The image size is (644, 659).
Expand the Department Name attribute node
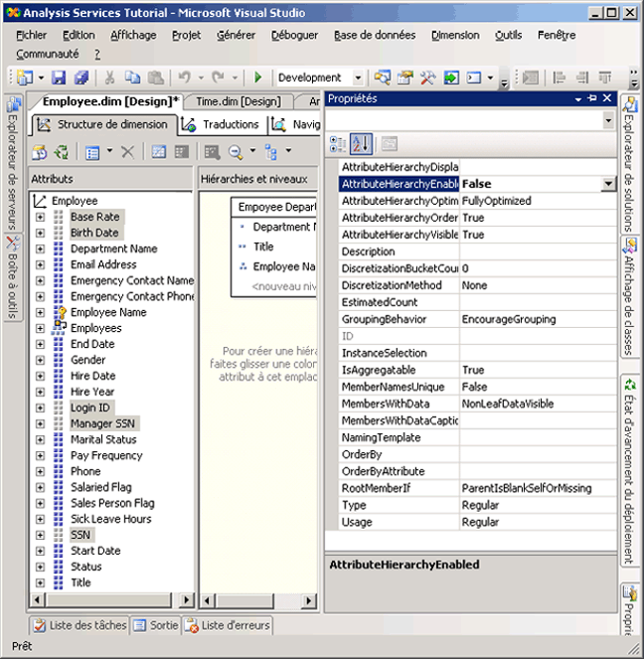pyautogui.click(x=40, y=248)
